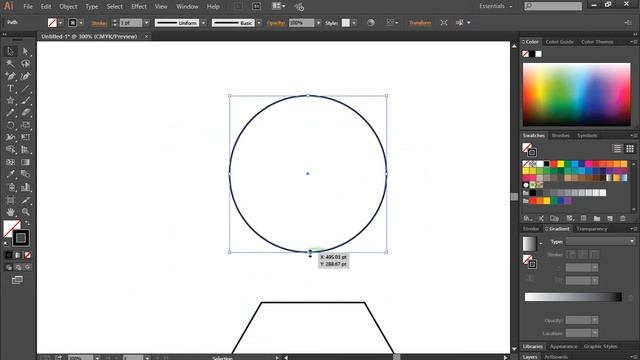Open the Essentials workspace dropdown
The image size is (640, 360).
pos(495,6)
